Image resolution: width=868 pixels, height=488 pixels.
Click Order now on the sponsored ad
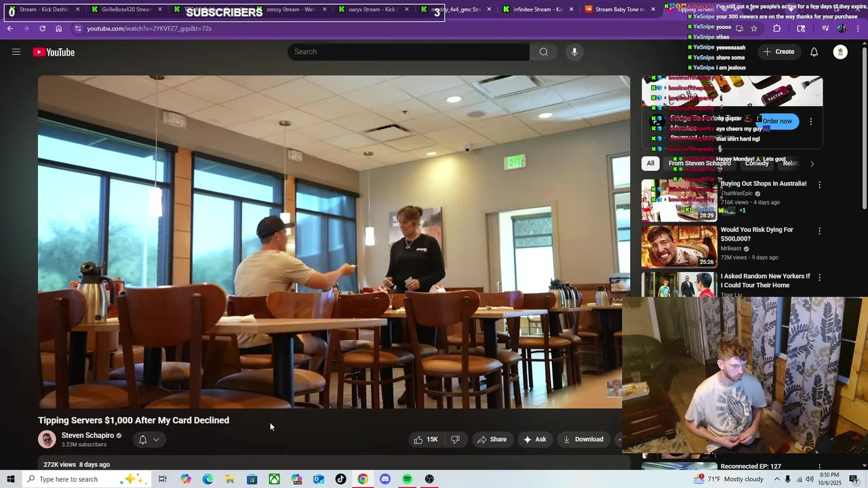[x=777, y=121]
